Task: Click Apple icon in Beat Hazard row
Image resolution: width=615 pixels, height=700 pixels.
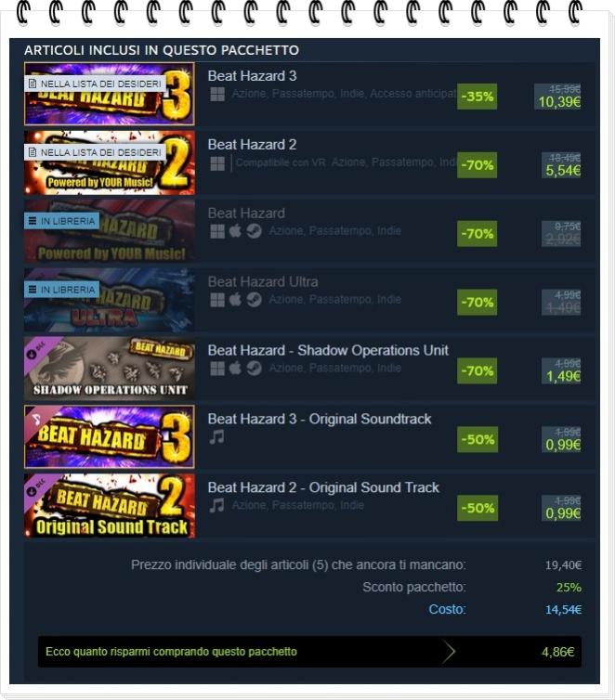Action: [235, 231]
